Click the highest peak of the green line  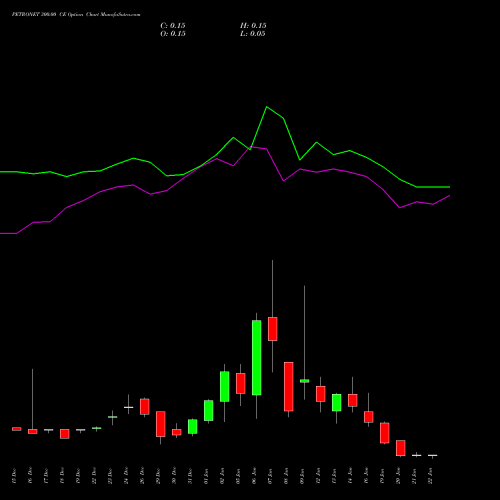point(267,107)
